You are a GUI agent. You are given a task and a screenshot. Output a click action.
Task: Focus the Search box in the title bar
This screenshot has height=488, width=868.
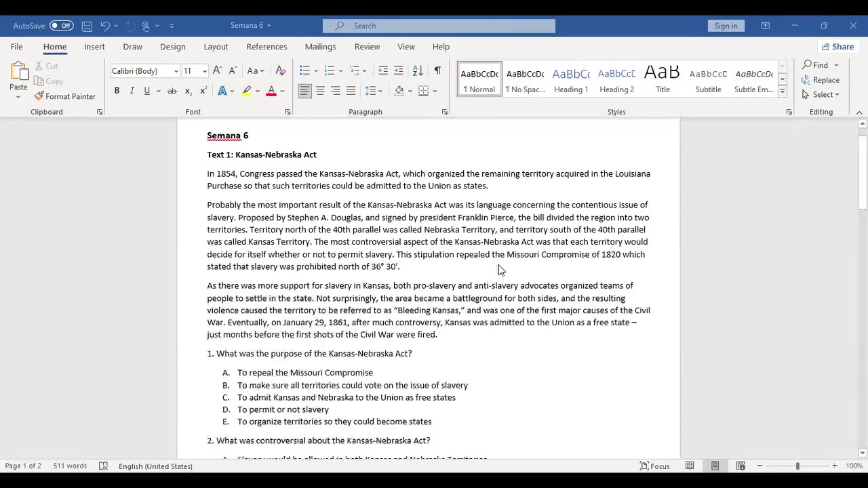tap(439, 26)
